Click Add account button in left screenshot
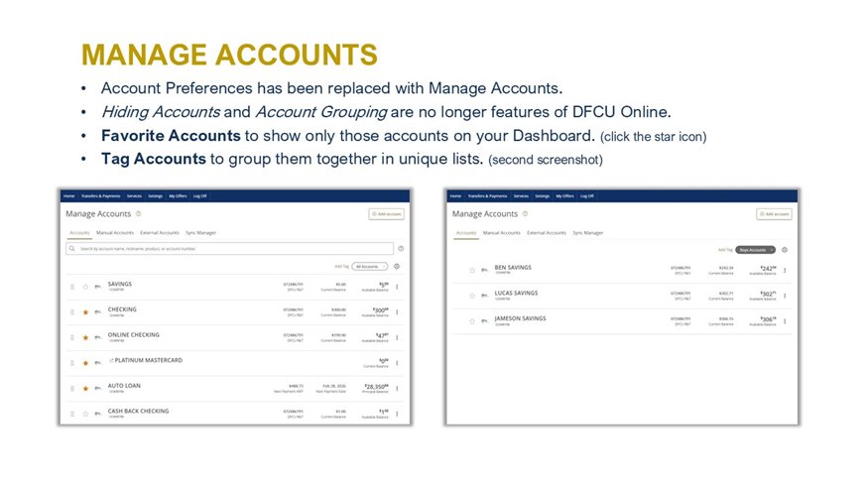Viewport: 868px width, 488px height. [387, 214]
